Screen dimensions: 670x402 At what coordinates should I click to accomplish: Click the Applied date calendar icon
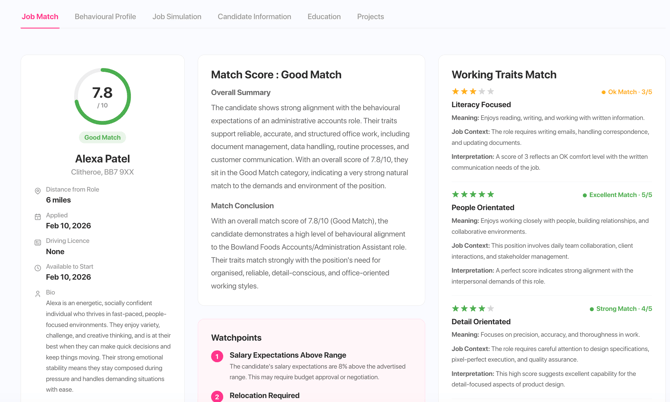point(38,217)
